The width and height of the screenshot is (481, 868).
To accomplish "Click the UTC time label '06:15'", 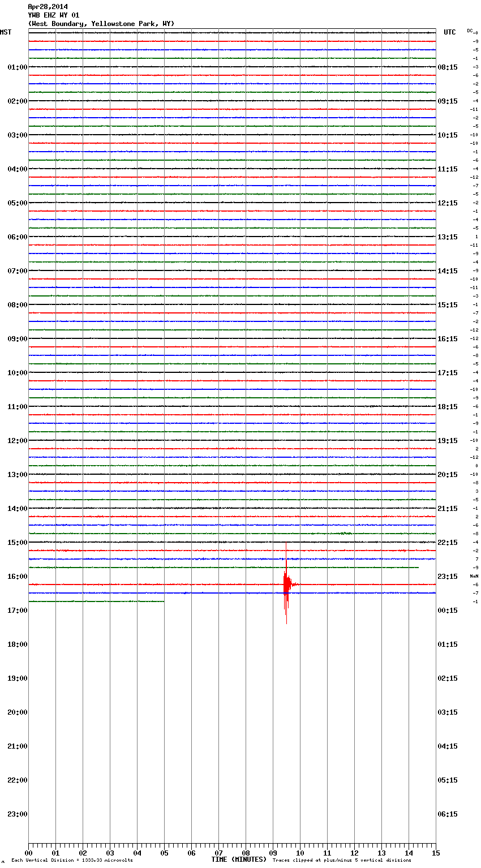I will (448, 814).
